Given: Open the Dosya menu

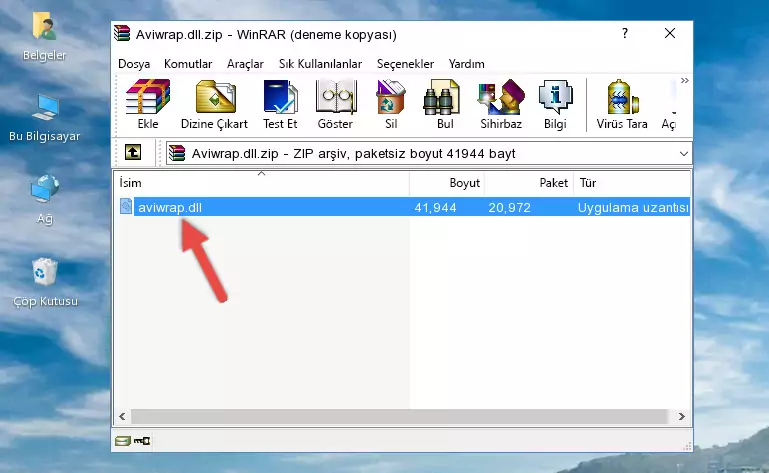Looking at the screenshot, I should pos(134,64).
